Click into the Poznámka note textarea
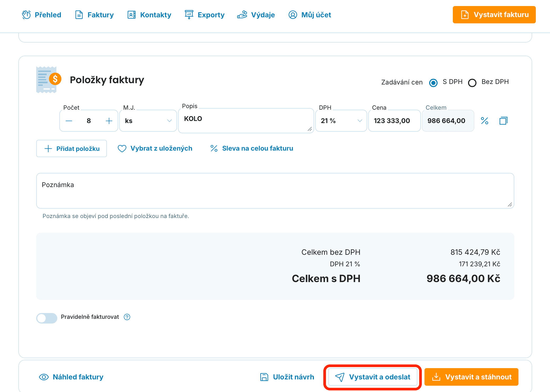550x392 pixels. [275, 191]
